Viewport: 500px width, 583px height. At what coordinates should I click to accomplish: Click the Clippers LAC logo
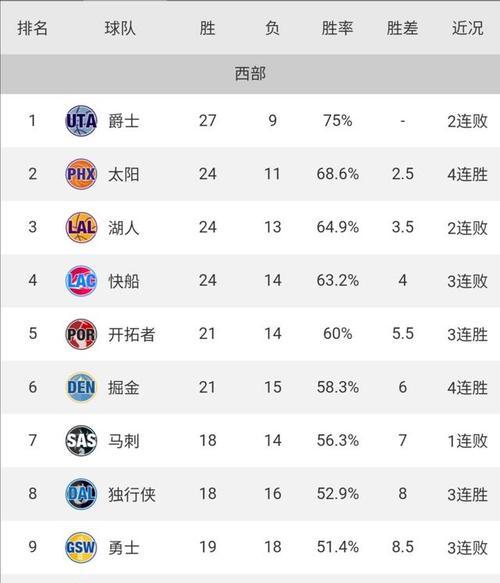[81, 281]
